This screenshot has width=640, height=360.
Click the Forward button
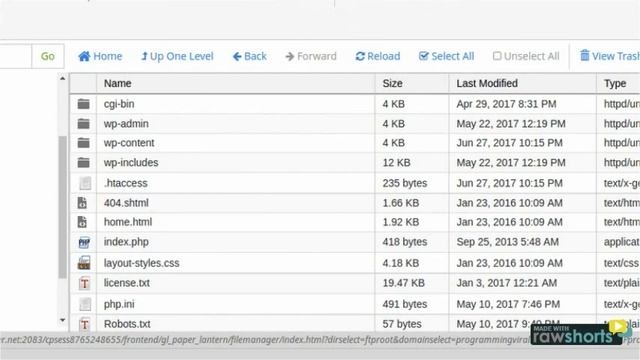[x=311, y=56]
